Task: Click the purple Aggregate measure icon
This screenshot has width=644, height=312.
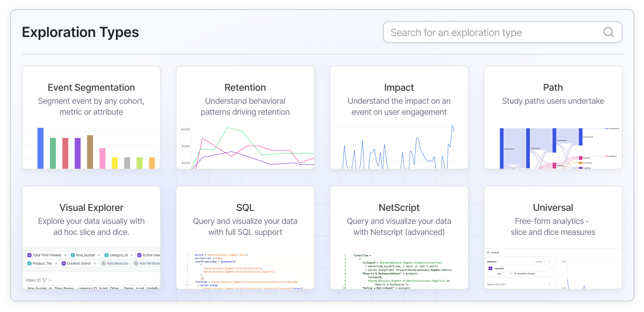Action: point(491,268)
